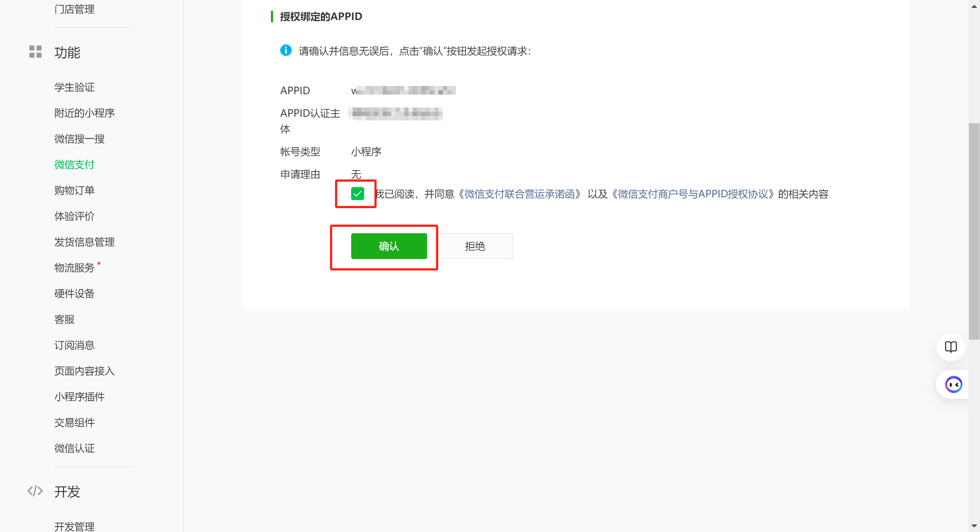Click the scrollbar up arrow

[974, 6]
